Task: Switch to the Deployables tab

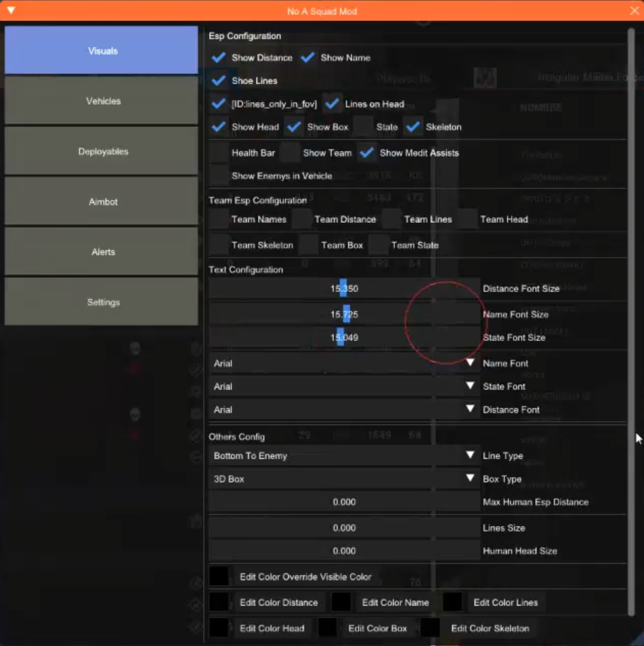Action: (102, 152)
